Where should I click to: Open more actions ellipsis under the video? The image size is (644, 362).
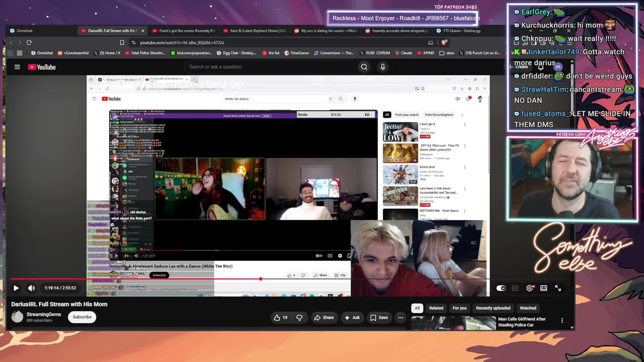click(400, 318)
